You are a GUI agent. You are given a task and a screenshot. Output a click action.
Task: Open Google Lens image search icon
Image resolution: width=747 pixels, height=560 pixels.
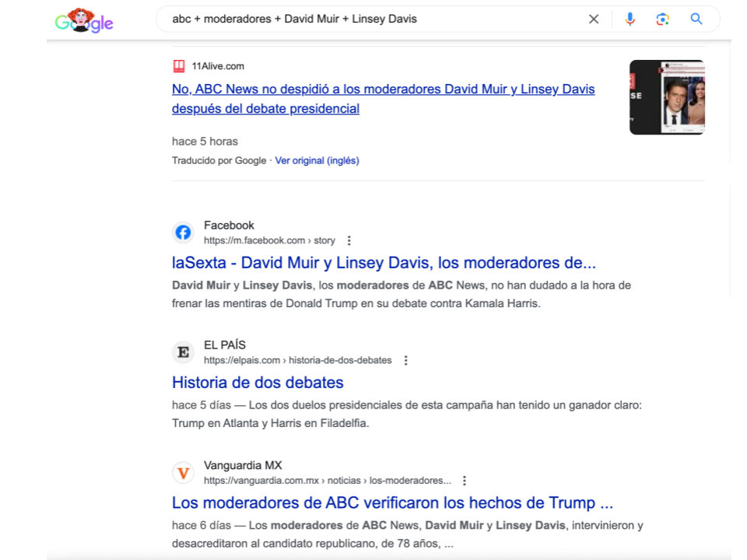[663, 19]
